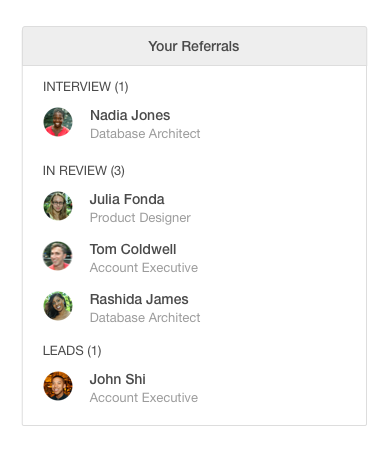389x451 pixels.
Task: Select the Tom Coldwell name link
Action: point(133,249)
